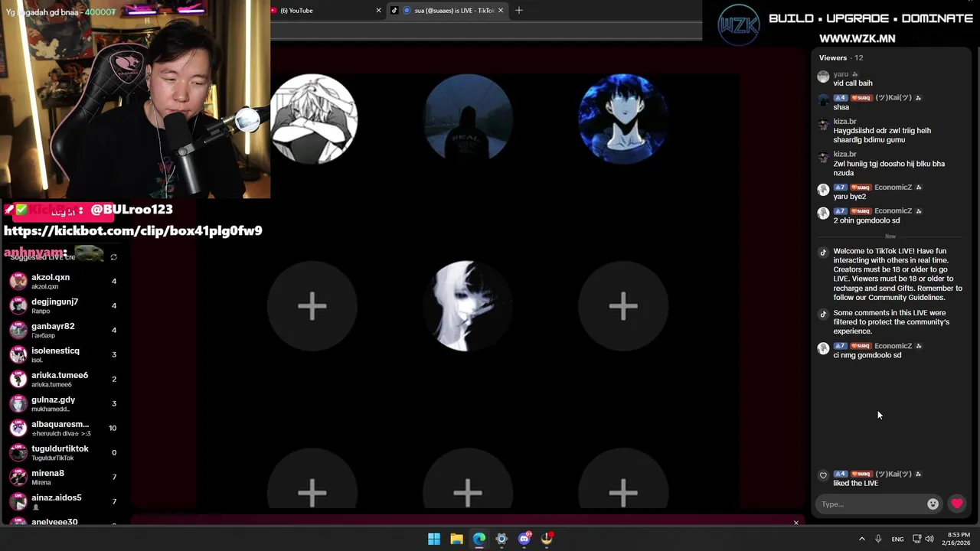Viewport: 980px width, 551px height.
Task: Open ariuka.tumee6 suggested live stream
Action: click(x=64, y=379)
